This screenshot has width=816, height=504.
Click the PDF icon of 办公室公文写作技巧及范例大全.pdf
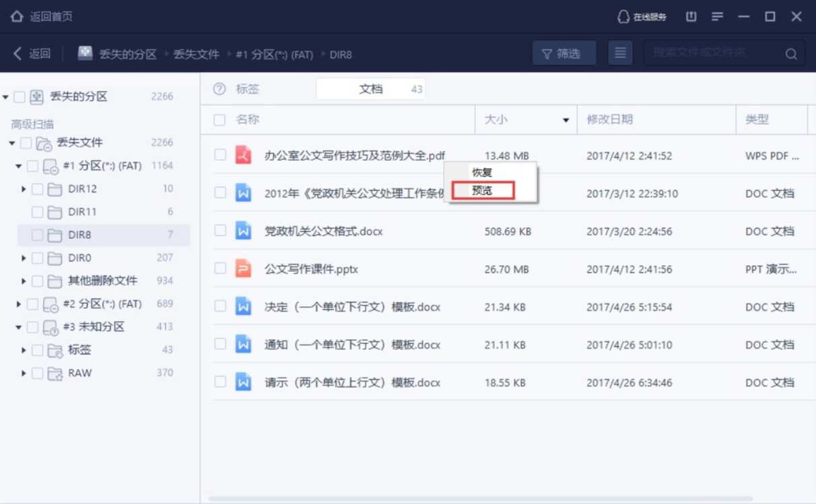coord(243,155)
